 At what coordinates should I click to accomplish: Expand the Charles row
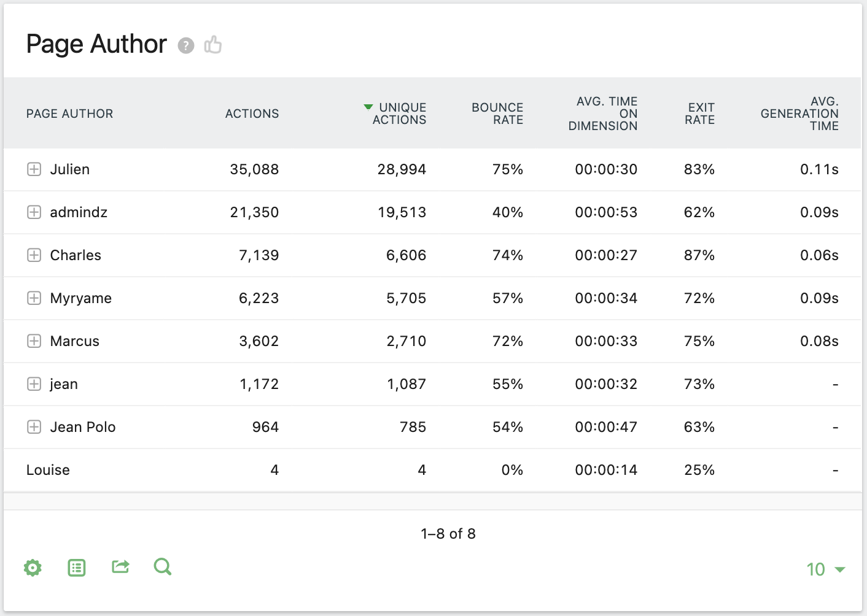click(x=34, y=255)
